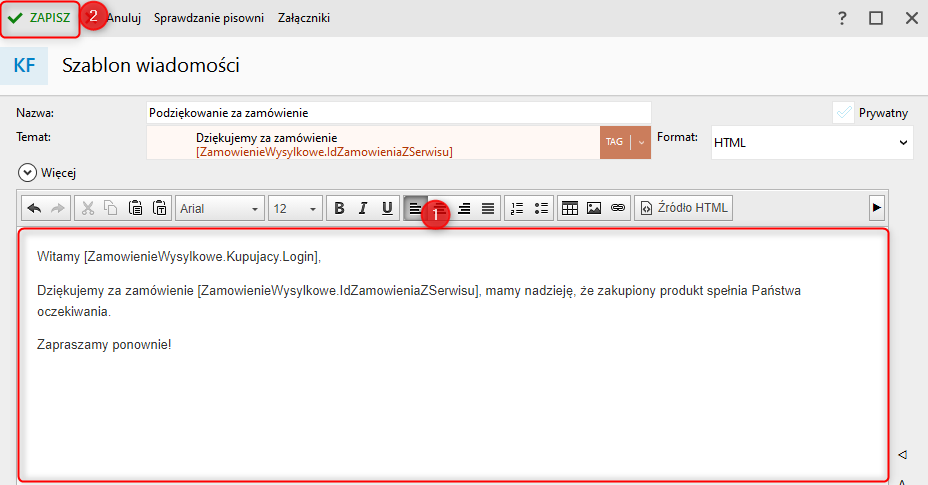928x485 pixels.
Task: Click the KF logo icon
Action: [x=24, y=65]
